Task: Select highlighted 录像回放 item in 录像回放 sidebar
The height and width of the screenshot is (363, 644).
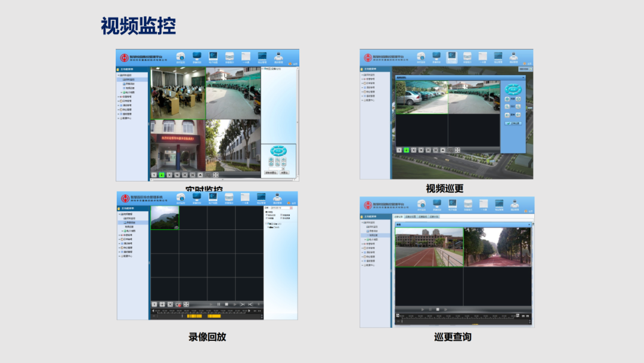Action: [x=132, y=223]
